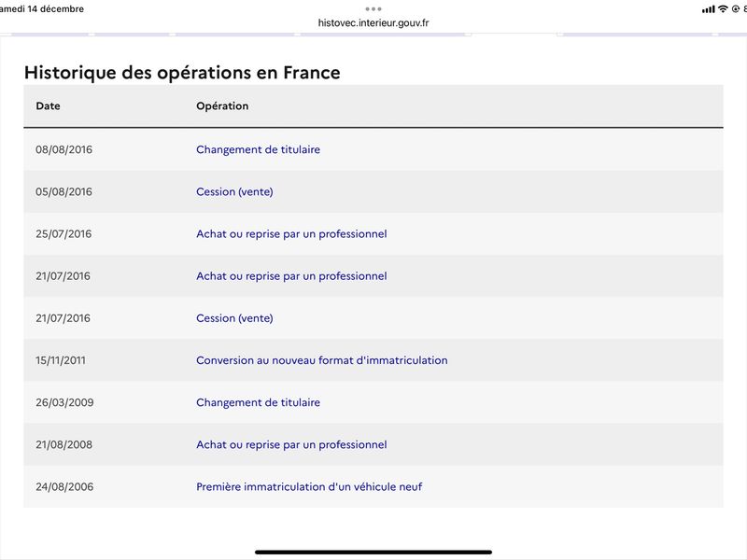
Task: Click the Date column header
Action: pos(49,105)
